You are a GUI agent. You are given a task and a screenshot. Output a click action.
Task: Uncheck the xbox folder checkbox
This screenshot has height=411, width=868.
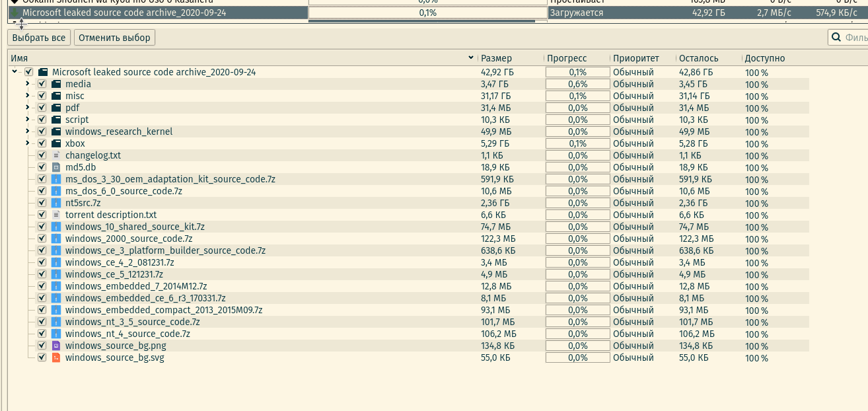[42, 143]
